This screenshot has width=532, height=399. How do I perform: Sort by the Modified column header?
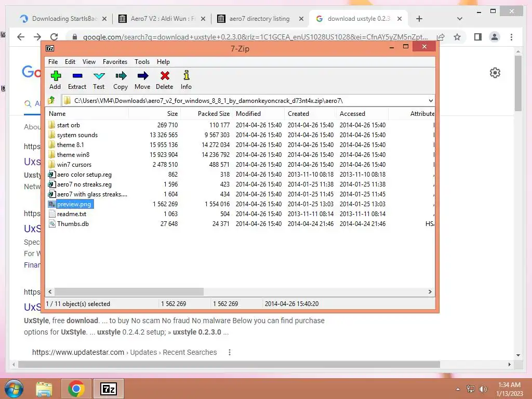pos(259,114)
